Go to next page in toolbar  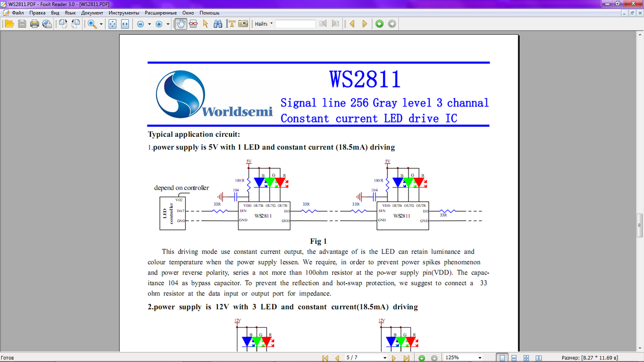365,24
